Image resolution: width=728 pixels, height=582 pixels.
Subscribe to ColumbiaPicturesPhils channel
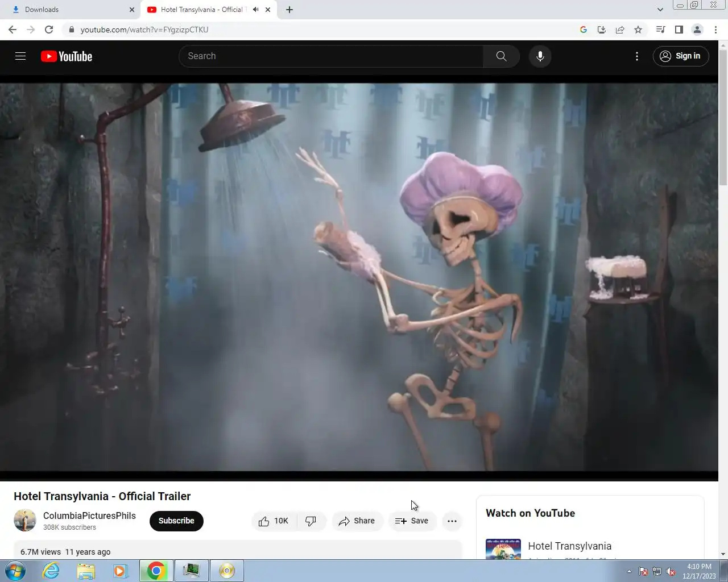(x=176, y=521)
